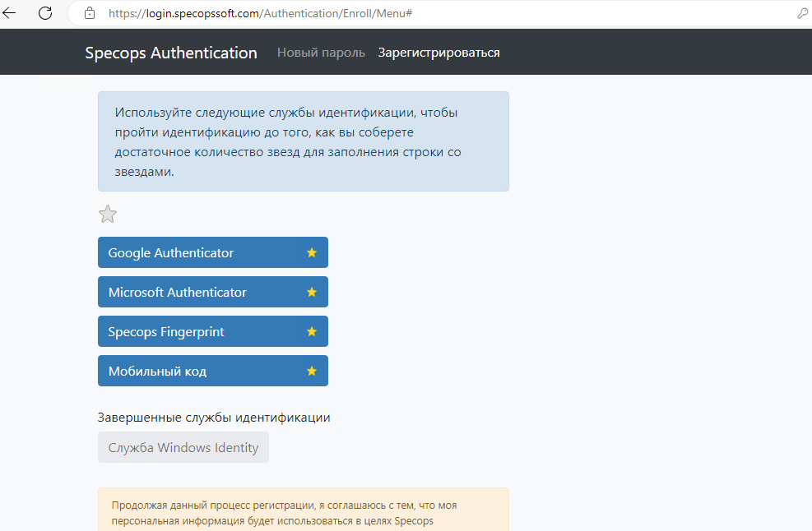Click the password key icon in address bar
Screen dimensions: 812x531
(803, 14)
